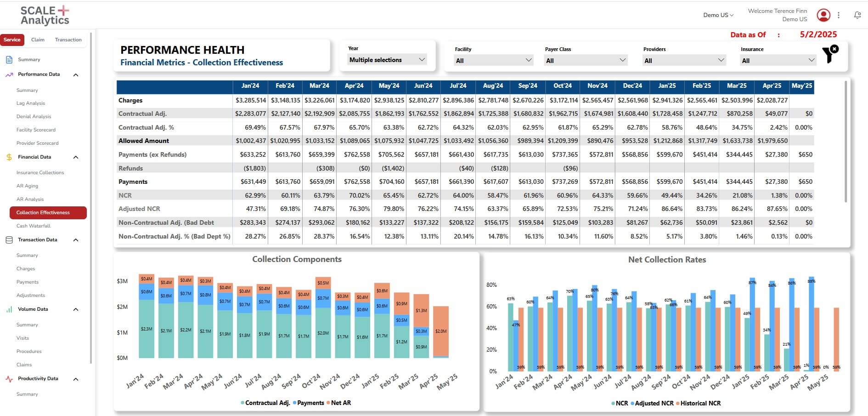This screenshot has width=868, height=416.
Task: Switch to the Transaction tab
Action: pos(68,40)
